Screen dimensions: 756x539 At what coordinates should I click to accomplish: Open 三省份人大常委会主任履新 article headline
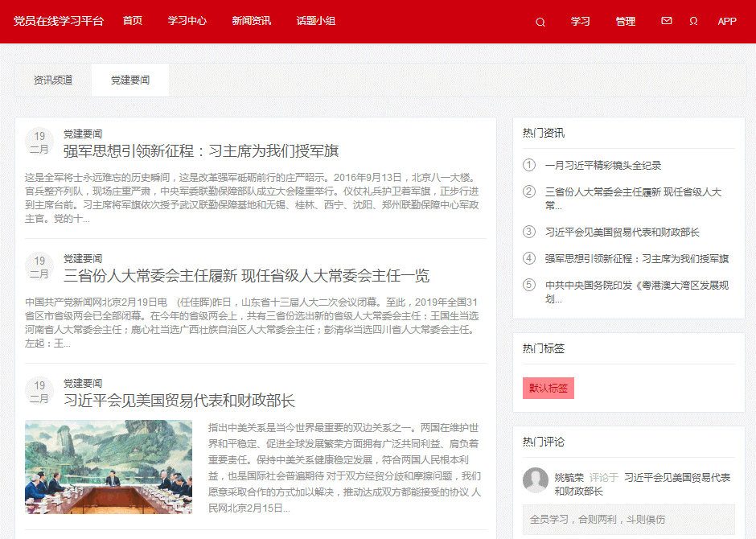pos(246,276)
